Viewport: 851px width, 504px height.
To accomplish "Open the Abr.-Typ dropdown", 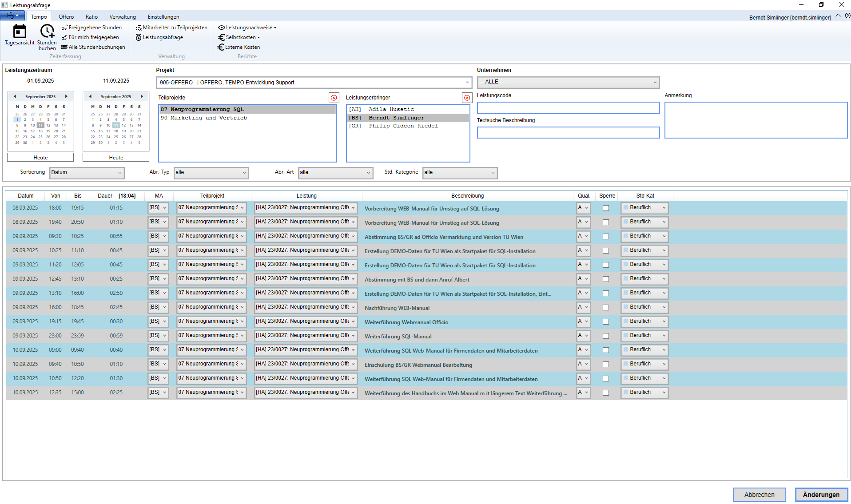I will (211, 173).
